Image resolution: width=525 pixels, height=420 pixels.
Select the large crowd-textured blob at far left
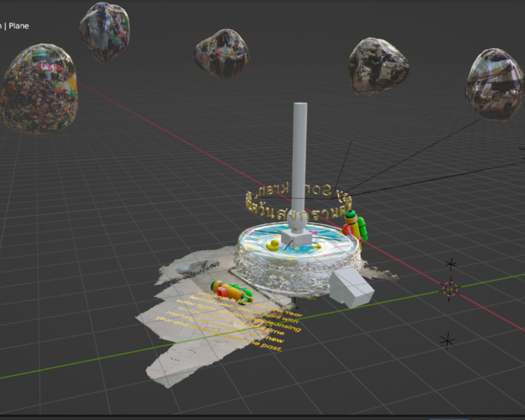click(x=39, y=89)
